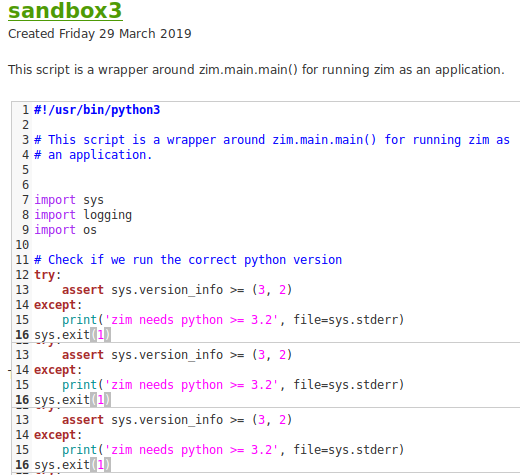The image size is (520, 475).
Task: Click "except:" in the second code block
Action: 58,370
